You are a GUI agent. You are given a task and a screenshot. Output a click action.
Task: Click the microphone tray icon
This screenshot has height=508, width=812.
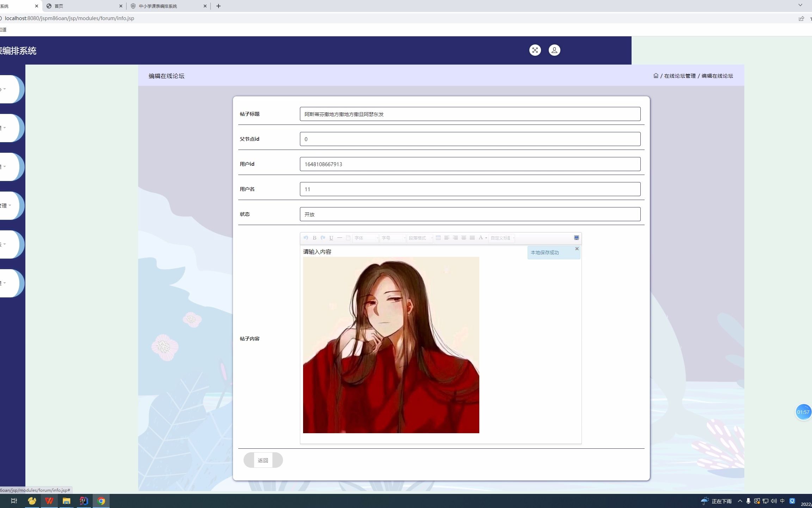point(748,501)
